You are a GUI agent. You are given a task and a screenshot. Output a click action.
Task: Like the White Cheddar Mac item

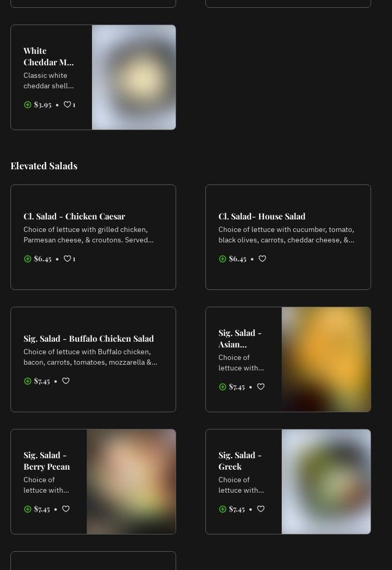[67, 104]
